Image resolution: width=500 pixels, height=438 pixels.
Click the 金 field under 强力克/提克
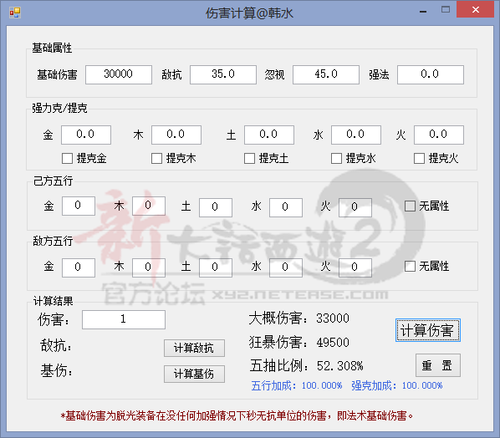[x=86, y=135]
